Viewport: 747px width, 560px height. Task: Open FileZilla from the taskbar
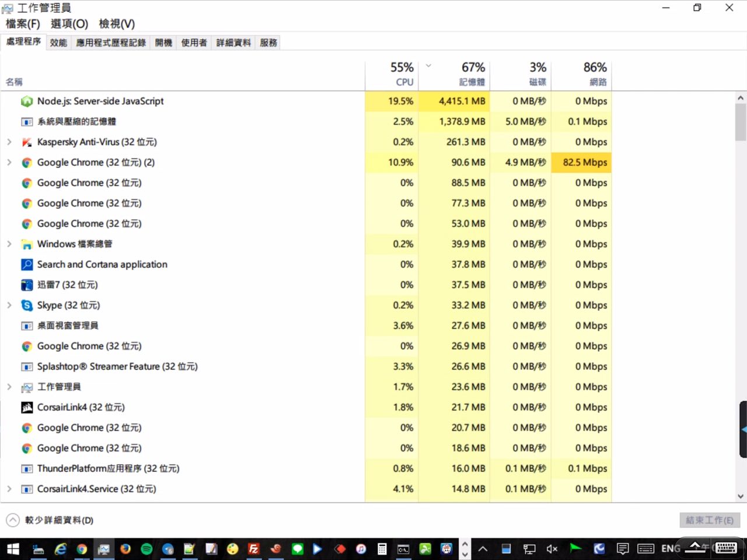(253, 549)
